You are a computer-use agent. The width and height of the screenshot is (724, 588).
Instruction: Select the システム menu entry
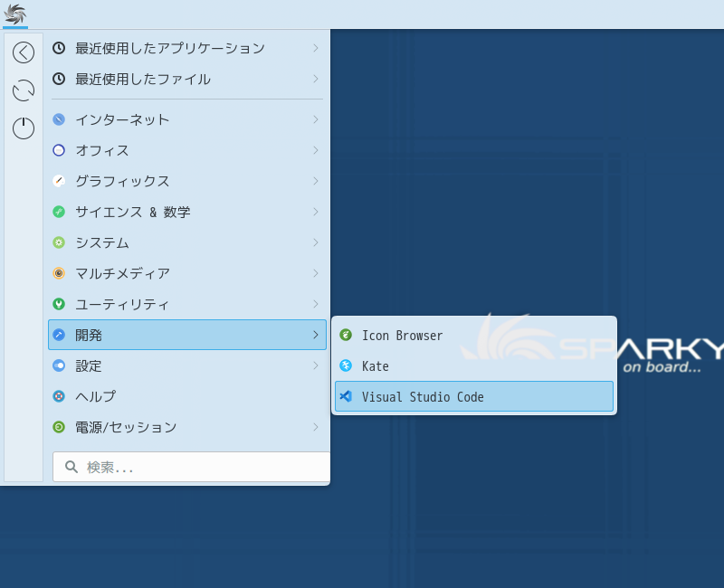(187, 242)
